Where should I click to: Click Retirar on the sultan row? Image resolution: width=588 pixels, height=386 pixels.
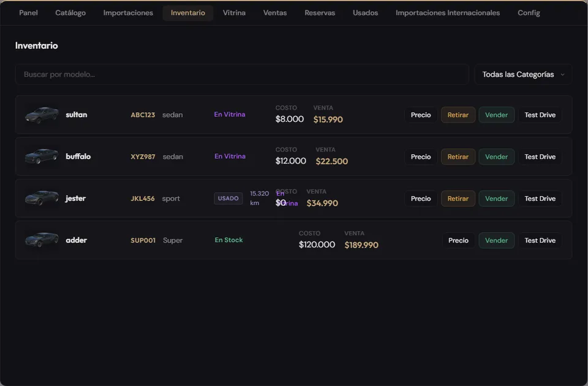click(x=458, y=115)
